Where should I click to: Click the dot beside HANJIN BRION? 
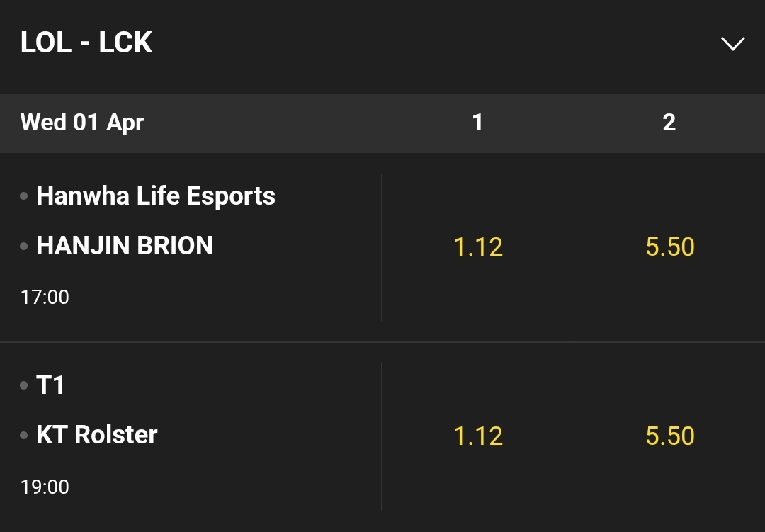pyautogui.click(x=24, y=247)
